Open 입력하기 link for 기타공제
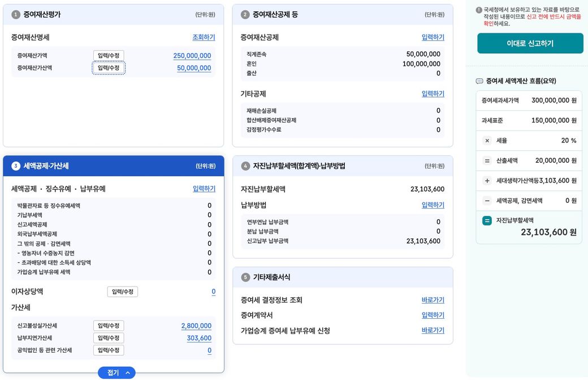 coord(433,94)
